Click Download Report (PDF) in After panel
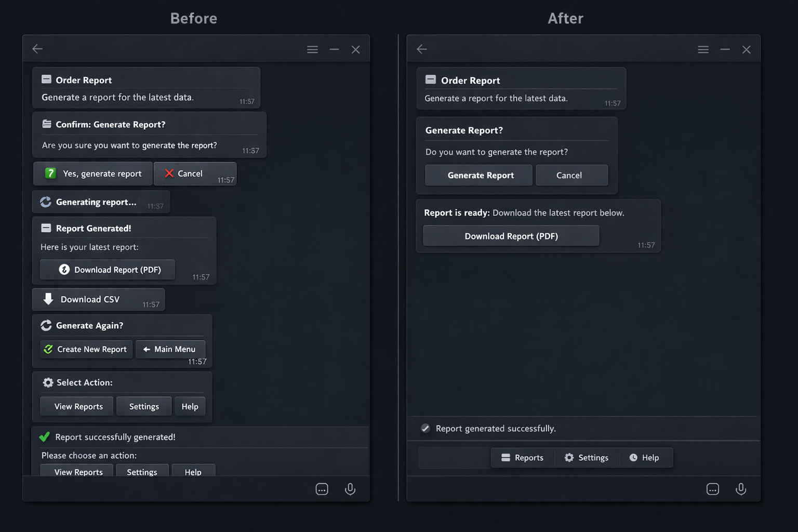The width and height of the screenshot is (798, 532). [x=511, y=236]
